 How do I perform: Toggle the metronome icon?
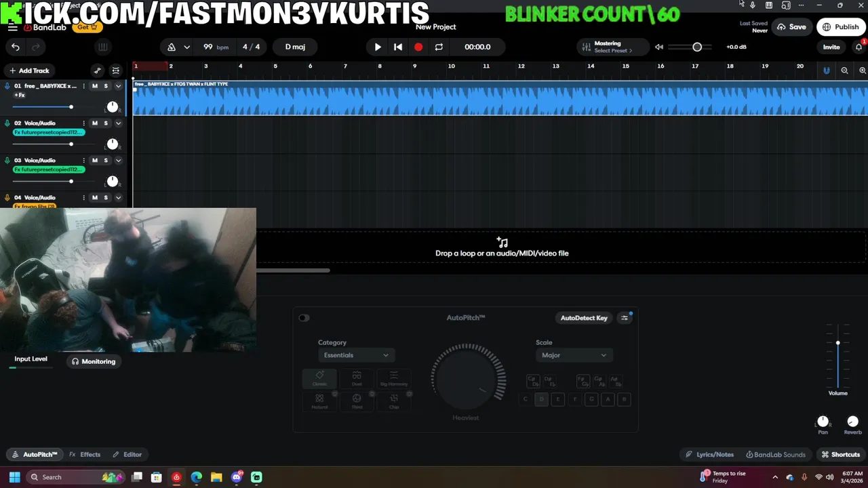[x=172, y=47]
